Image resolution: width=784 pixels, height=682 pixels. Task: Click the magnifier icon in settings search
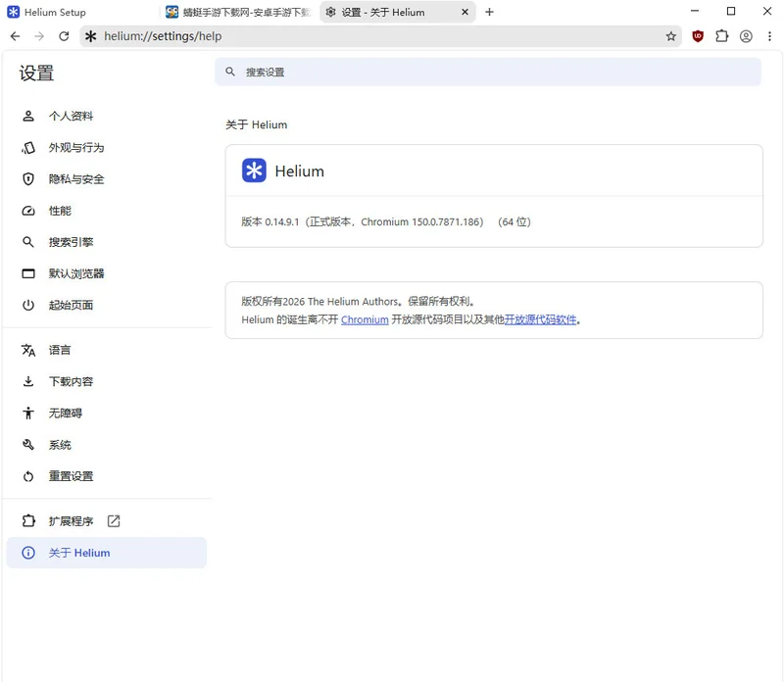click(x=230, y=72)
